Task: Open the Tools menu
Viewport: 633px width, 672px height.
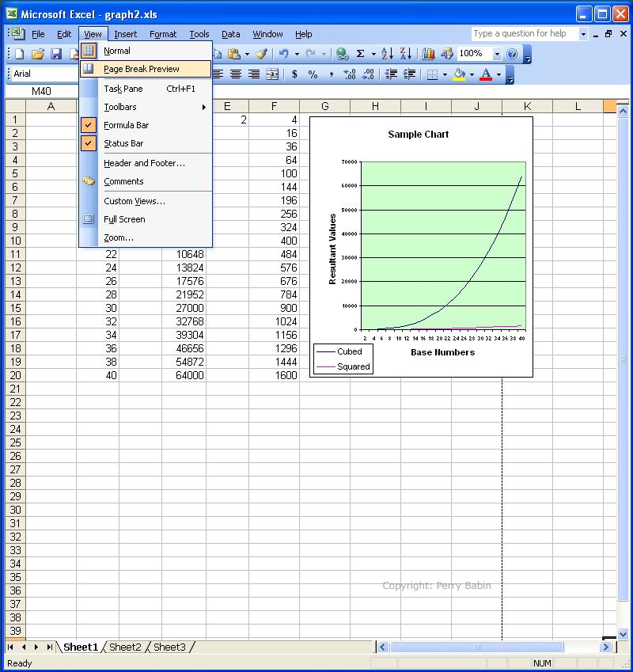Action: [199, 34]
